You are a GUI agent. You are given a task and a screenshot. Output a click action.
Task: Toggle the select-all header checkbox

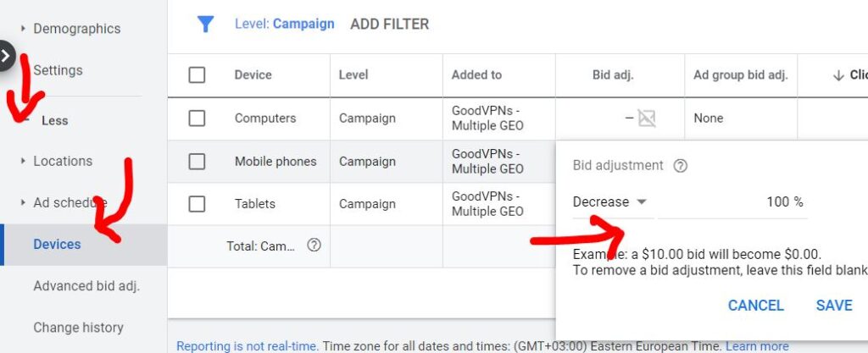coord(197,75)
